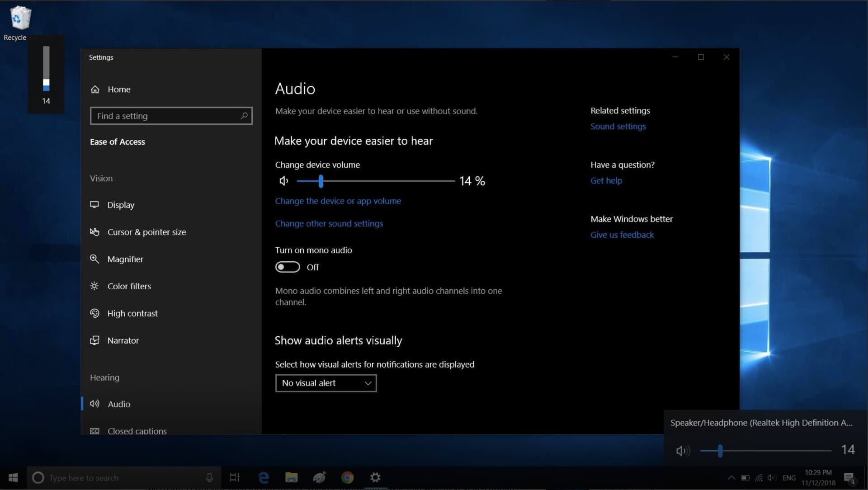Select Audio in the Hearing section
Viewport: 868px width, 490px height.
click(110, 404)
